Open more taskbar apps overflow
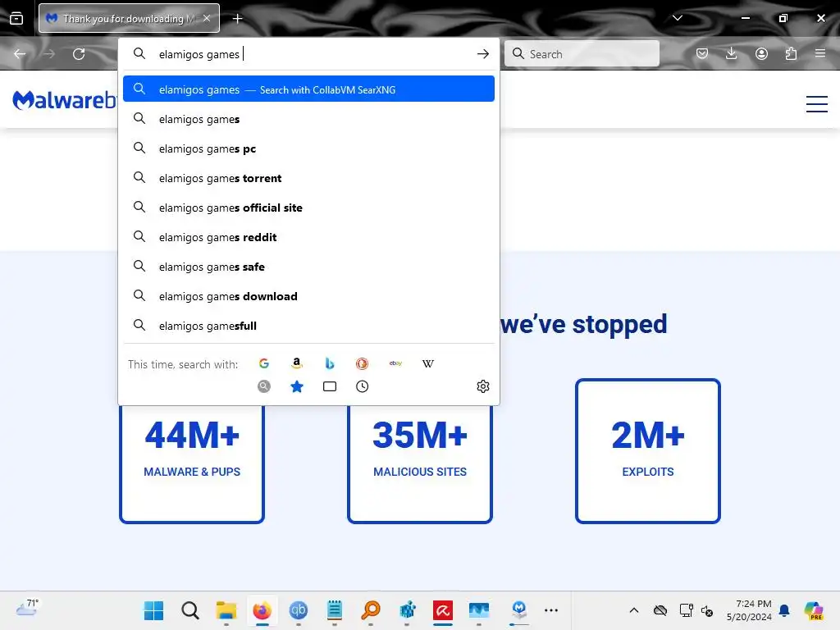The height and width of the screenshot is (630, 840). click(550, 610)
